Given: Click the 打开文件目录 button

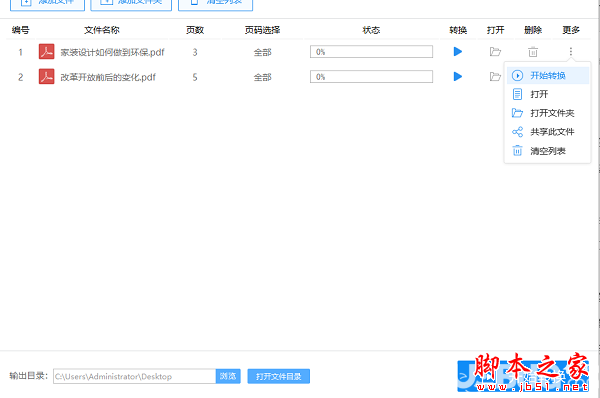Looking at the screenshot, I should point(279,376).
